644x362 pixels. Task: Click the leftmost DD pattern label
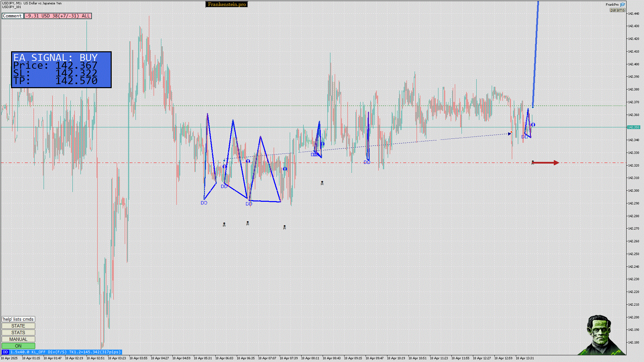point(204,203)
